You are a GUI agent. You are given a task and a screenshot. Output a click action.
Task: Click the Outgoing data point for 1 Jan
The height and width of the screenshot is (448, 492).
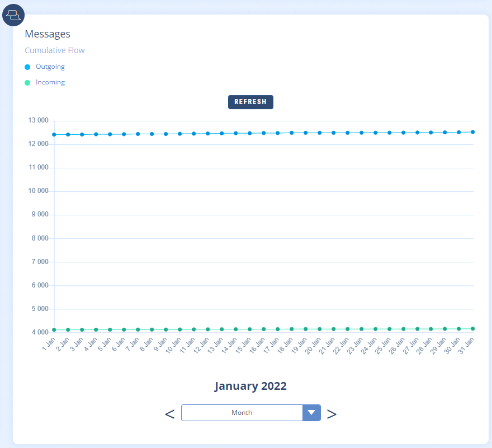coord(54,134)
